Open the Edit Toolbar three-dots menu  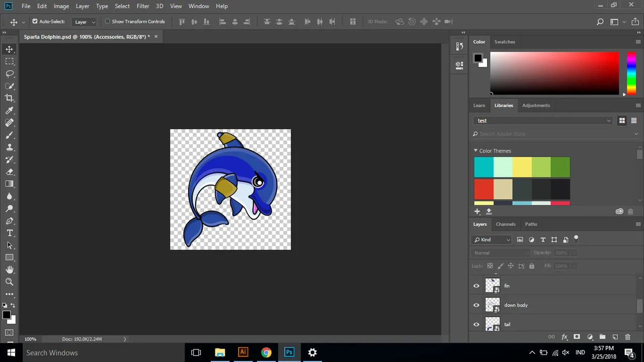10,294
